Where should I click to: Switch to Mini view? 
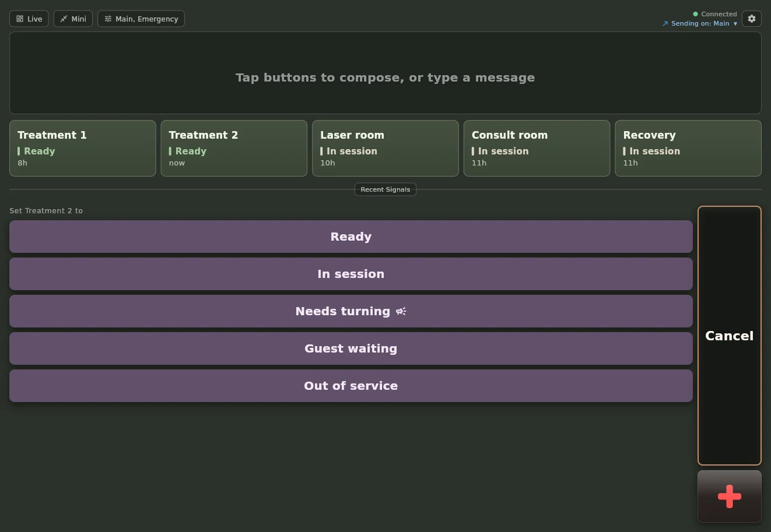click(x=73, y=19)
